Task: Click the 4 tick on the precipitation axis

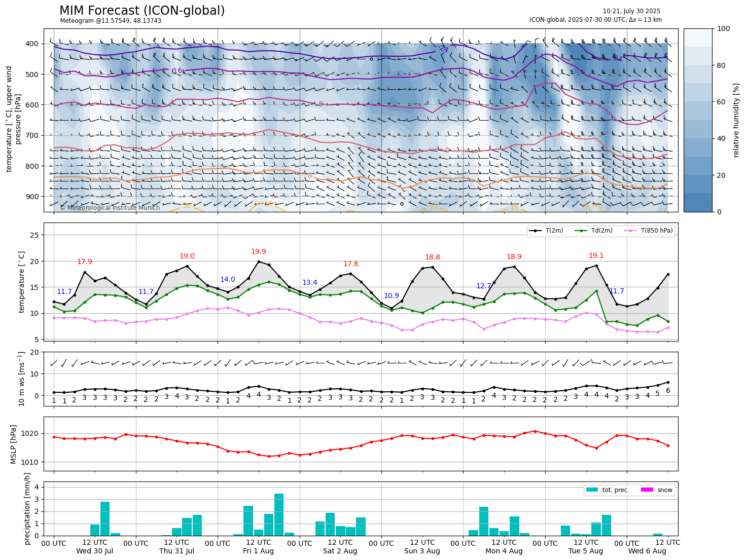Action: click(37, 487)
